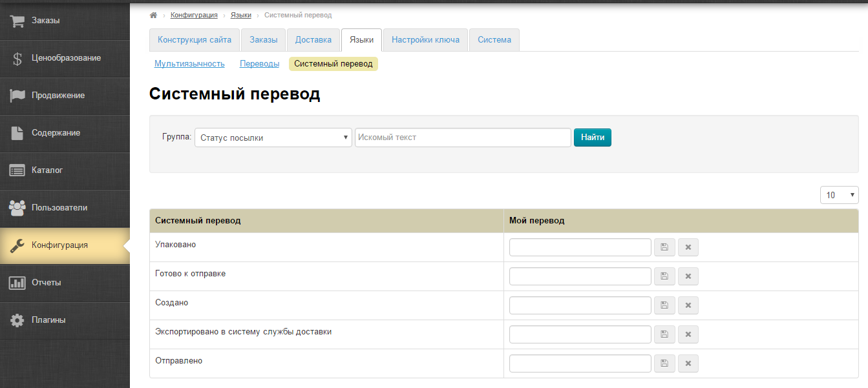Save translation for Создано row

[x=664, y=305]
